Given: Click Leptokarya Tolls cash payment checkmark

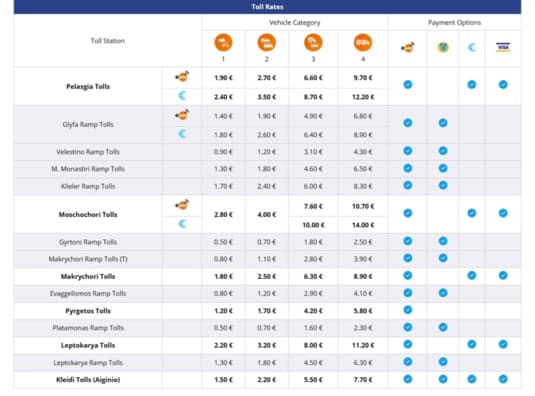Looking at the screenshot, I should tap(472, 344).
